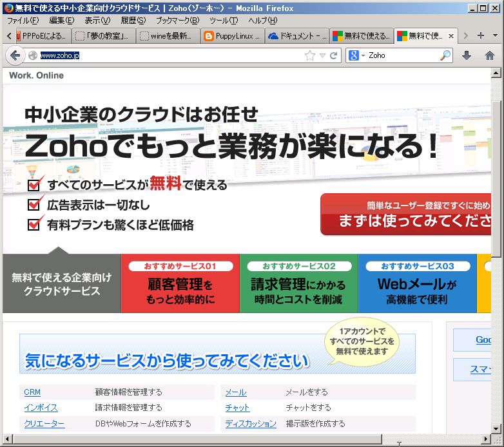Click the 掲示板を作成する description
This screenshot has height=447, width=504.
[315, 424]
